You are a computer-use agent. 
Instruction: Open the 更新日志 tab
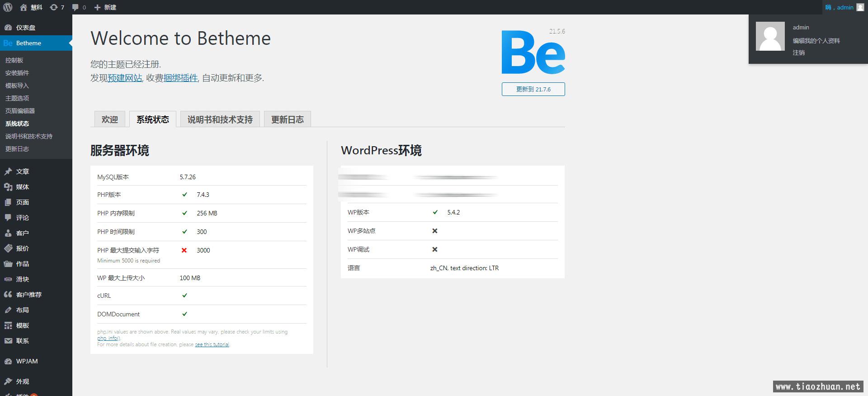pos(287,119)
